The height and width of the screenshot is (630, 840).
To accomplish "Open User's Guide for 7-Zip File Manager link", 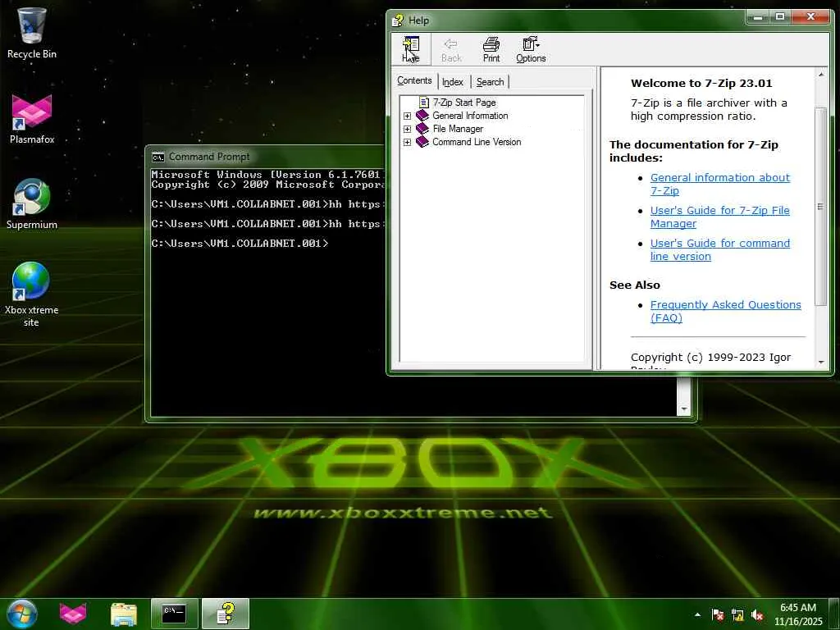I will pos(719,217).
